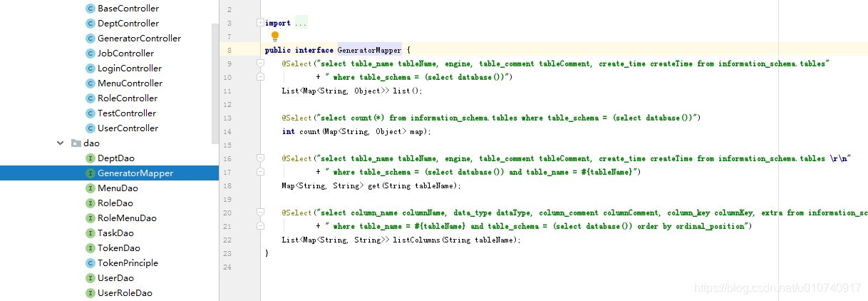868x301 pixels.
Task: Click fold end marker at line 17
Action: click(260, 173)
